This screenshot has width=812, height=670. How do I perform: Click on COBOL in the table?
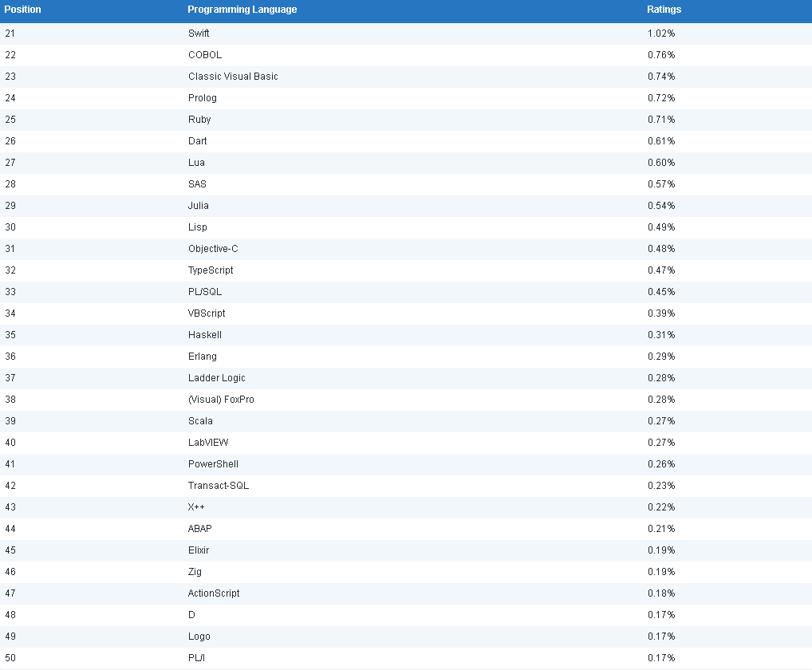pos(205,55)
